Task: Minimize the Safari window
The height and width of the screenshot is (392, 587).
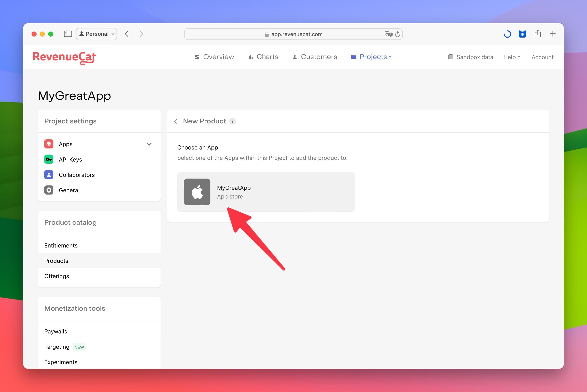Action: (42, 34)
